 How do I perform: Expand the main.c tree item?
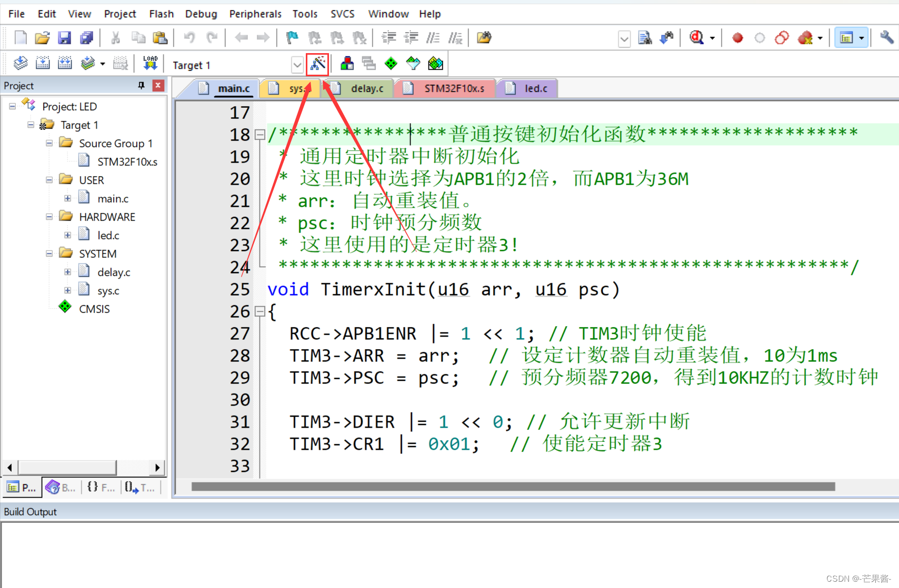tap(67, 198)
